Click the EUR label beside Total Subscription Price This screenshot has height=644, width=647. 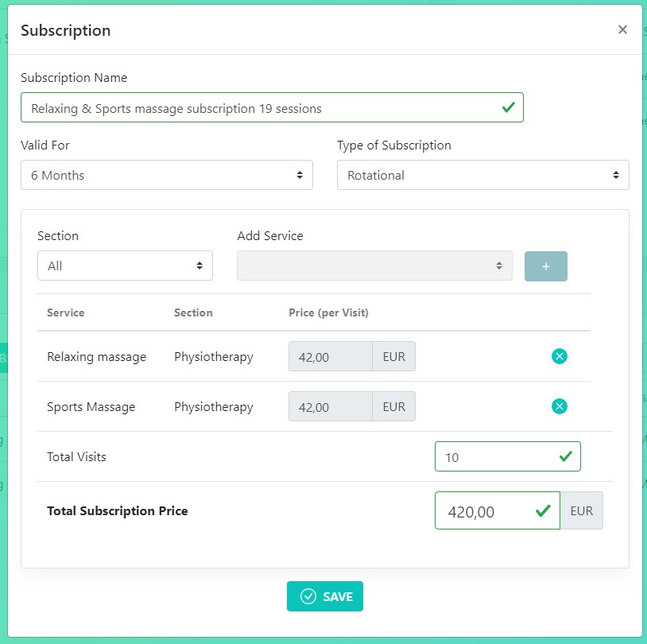click(x=581, y=510)
